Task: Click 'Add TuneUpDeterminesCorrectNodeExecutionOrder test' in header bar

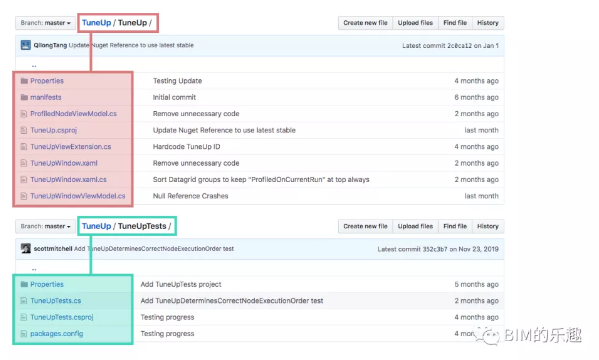Action: click(x=154, y=248)
